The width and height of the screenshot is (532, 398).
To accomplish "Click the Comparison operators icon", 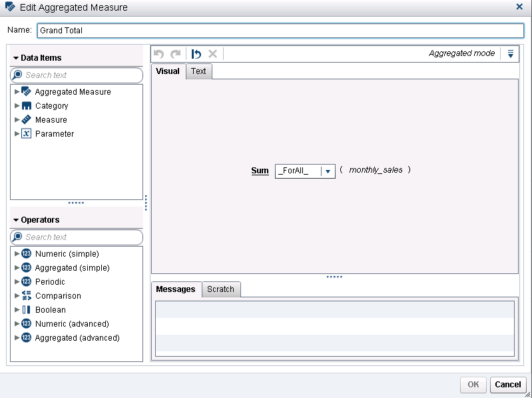I will click(x=26, y=295).
